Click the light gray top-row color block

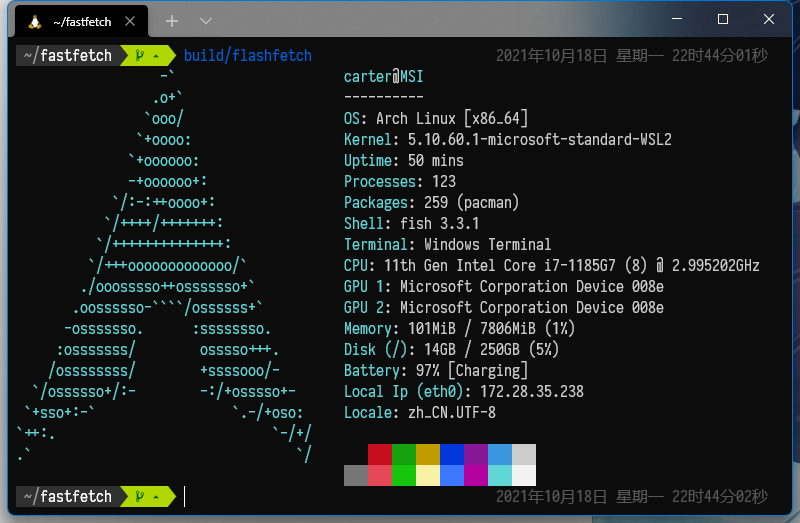pos(524,454)
